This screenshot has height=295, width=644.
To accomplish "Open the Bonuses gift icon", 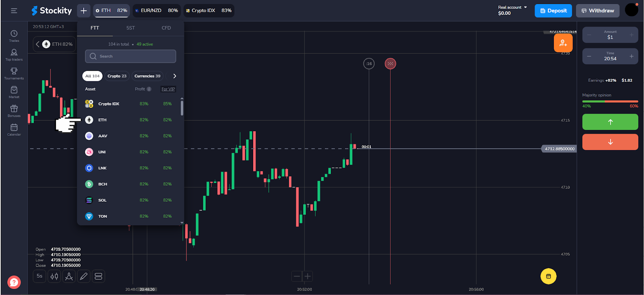I will 14,110.
